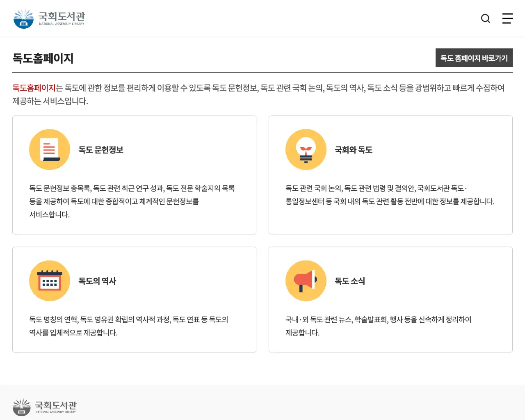This screenshot has height=420, width=525.
Task: Open the 국회와 독도 card
Action: (390, 175)
